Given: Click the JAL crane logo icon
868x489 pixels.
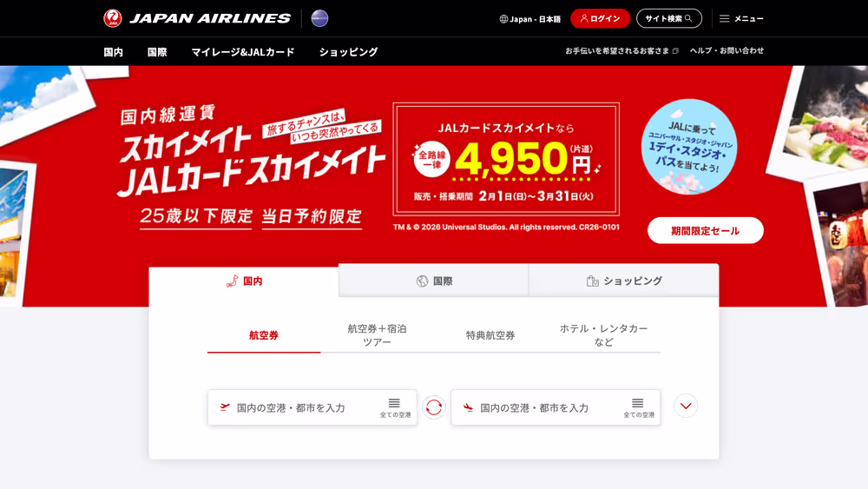Looking at the screenshot, I should point(112,18).
